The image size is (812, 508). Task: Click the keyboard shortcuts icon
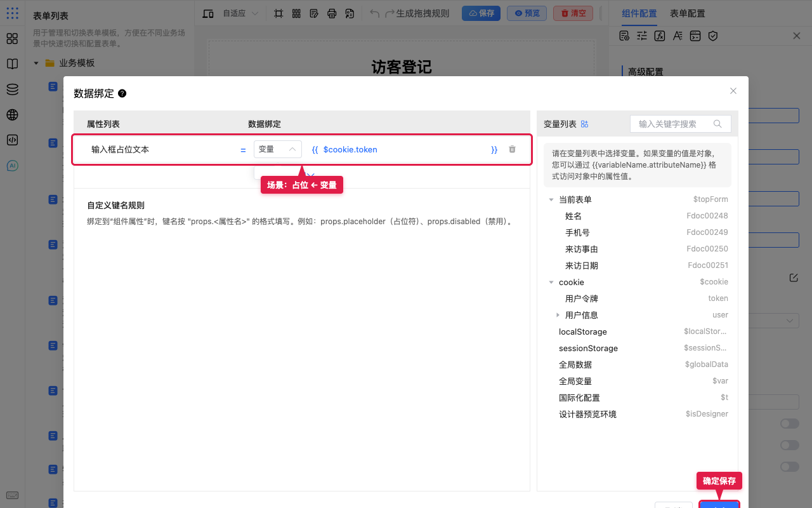point(12,496)
